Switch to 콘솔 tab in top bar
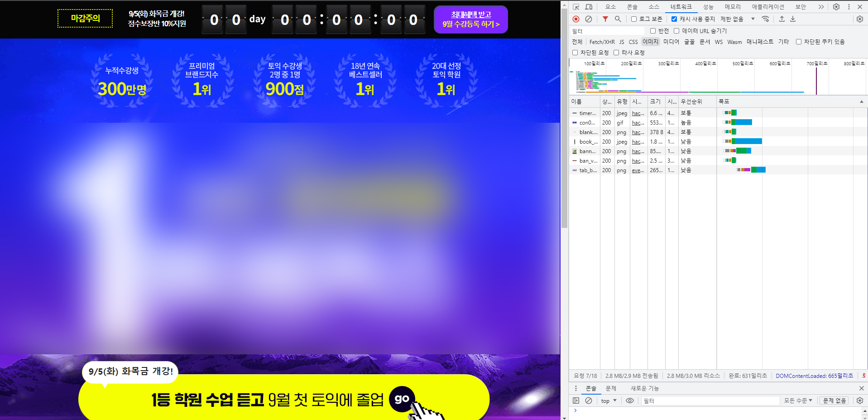868x420 pixels. tap(632, 7)
